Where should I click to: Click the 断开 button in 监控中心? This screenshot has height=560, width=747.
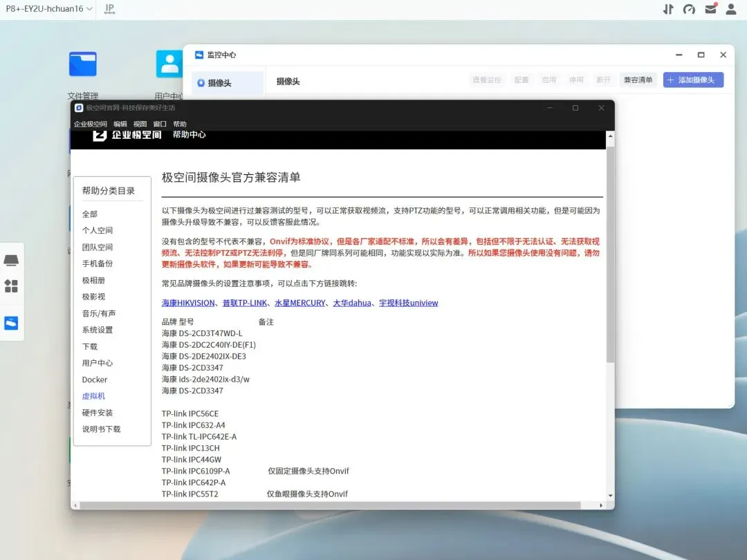click(603, 80)
